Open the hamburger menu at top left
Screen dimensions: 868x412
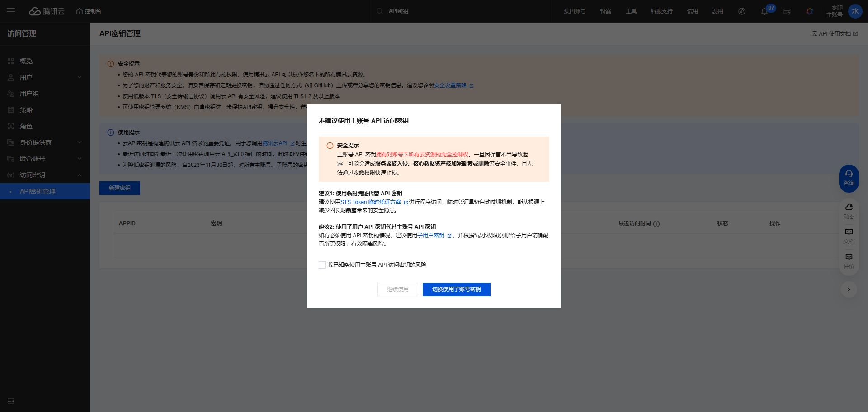(11, 11)
